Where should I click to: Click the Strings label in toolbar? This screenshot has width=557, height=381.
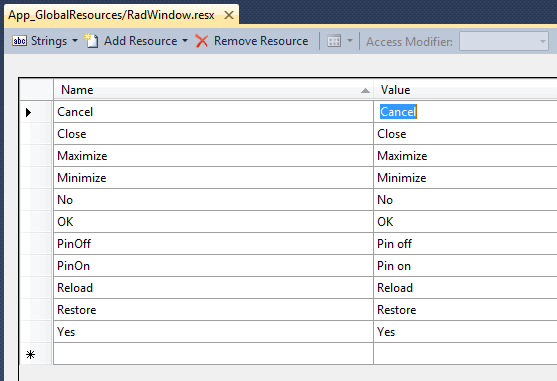[x=49, y=41]
